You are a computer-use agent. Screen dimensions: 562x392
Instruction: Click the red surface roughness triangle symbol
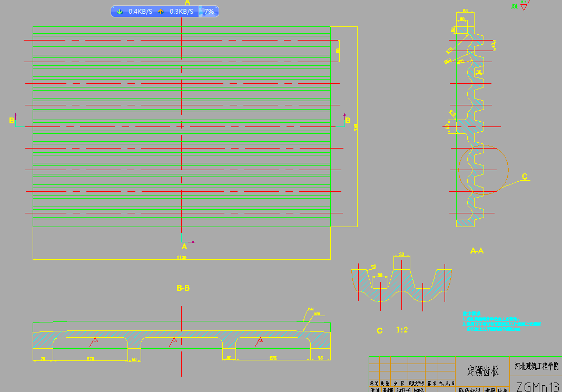coord(524,5)
